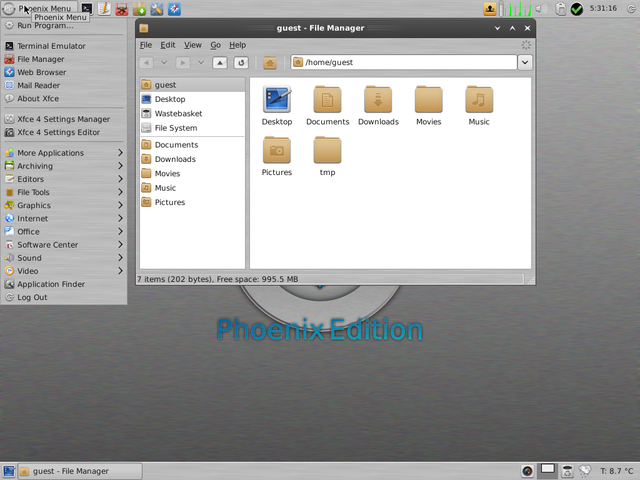The width and height of the screenshot is (640, 480).
Task: Expand the Internet submenu
Action: [x=64, y=218]
